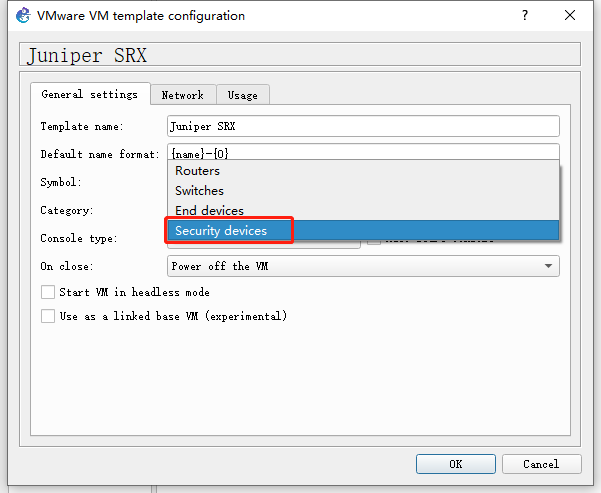This screenshot has height=493, width=601.
Task: Select Routers from the category list
Action: [363, 171]
